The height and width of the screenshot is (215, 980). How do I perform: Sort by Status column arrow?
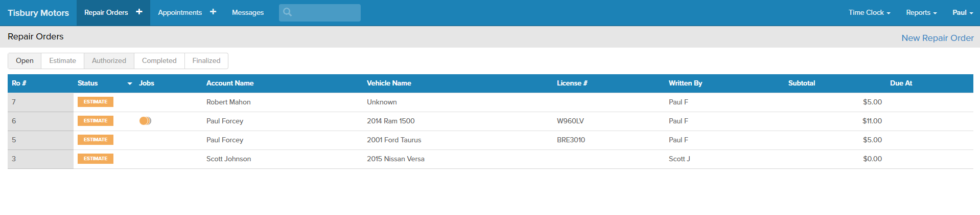tap(130, 83)
